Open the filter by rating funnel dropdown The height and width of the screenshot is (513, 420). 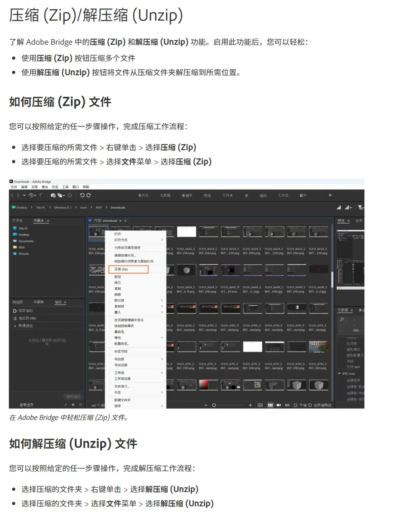[x=360, y=208]
